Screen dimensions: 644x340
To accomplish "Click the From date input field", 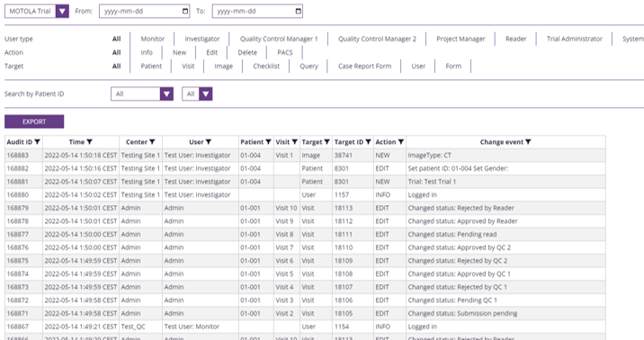I will [145, 11].
